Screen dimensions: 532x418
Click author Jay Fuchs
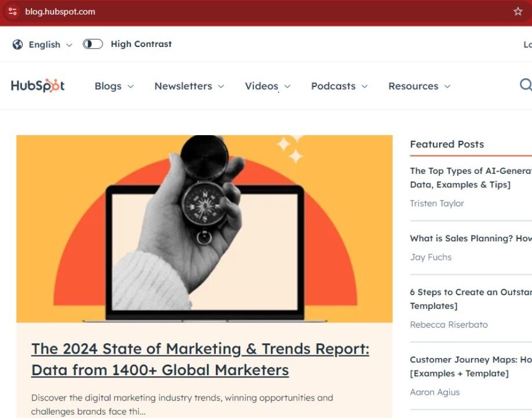tap(431, 257)
